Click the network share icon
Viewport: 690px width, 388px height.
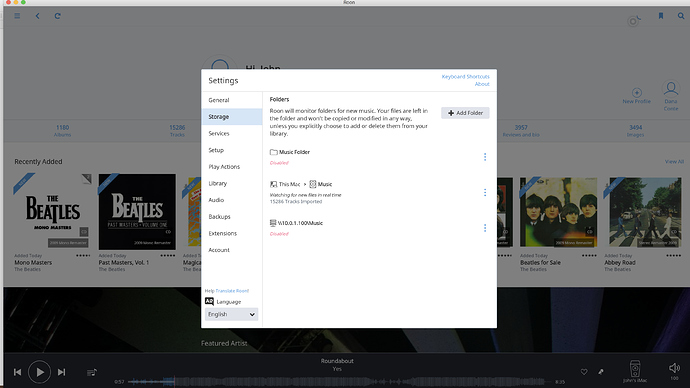(x=273, y=223)
